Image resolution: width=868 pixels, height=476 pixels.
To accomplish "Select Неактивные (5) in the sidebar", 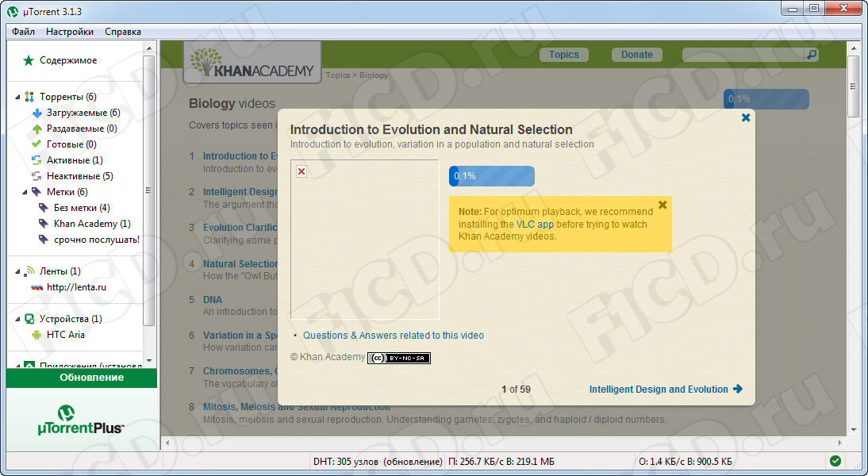I will click(79, 176).
